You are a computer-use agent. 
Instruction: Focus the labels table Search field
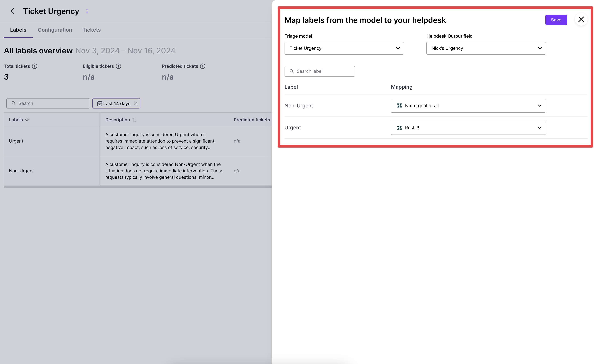click(48, 103)
